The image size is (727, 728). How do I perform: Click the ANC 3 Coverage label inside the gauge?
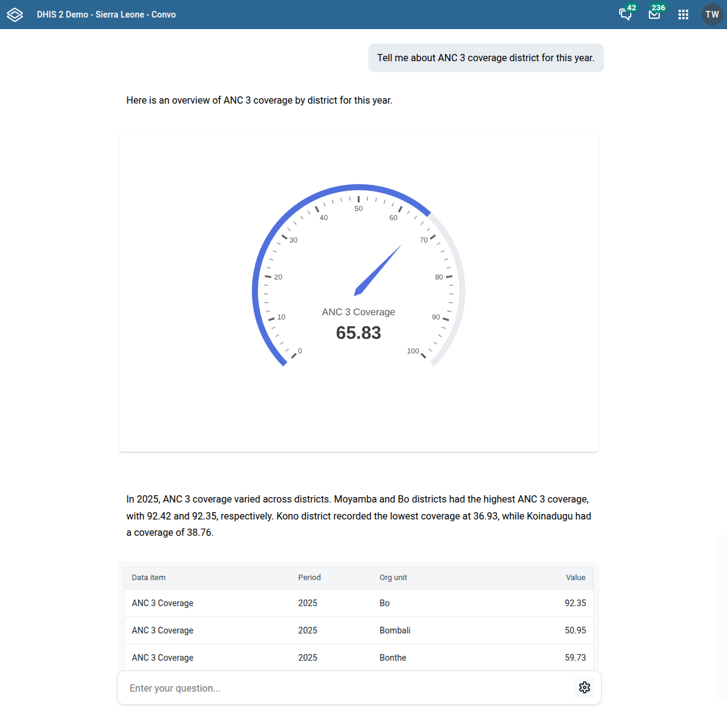358,312
